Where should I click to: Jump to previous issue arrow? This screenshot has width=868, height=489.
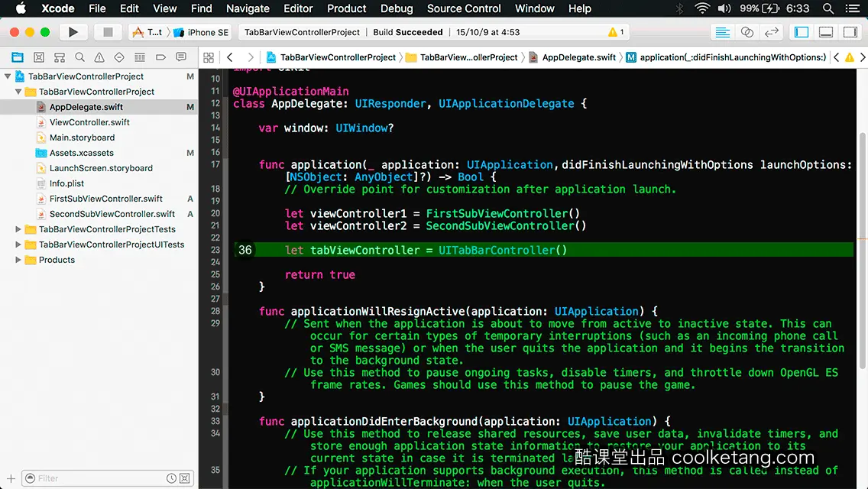click(x=837, y=57)
